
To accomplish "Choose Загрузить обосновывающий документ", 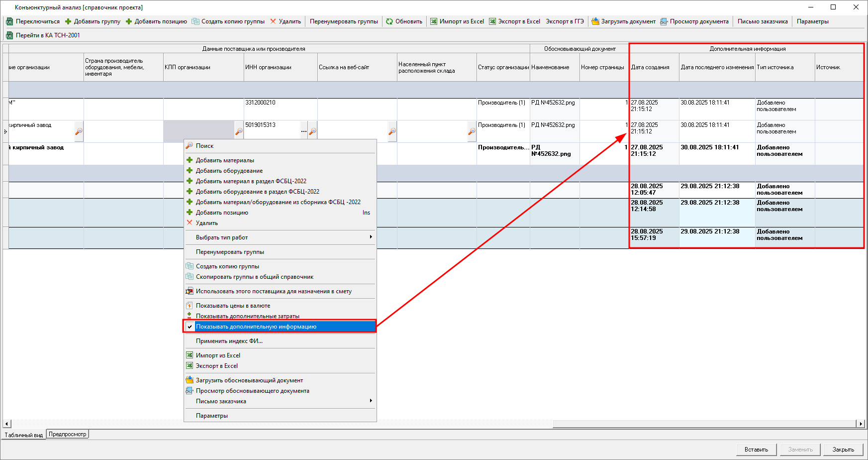I will pos(280,380).
